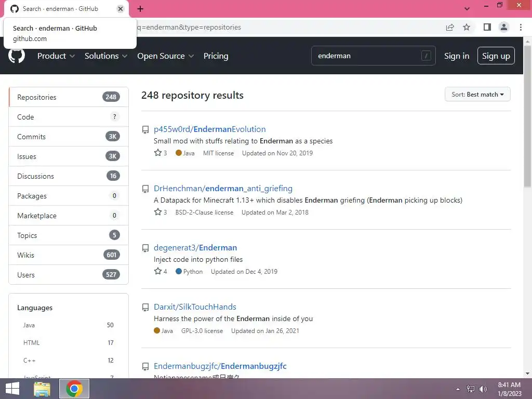Screen dimensions: 532x399
Task: Open the Chrome side panel icon
Action: coord(487,27)
